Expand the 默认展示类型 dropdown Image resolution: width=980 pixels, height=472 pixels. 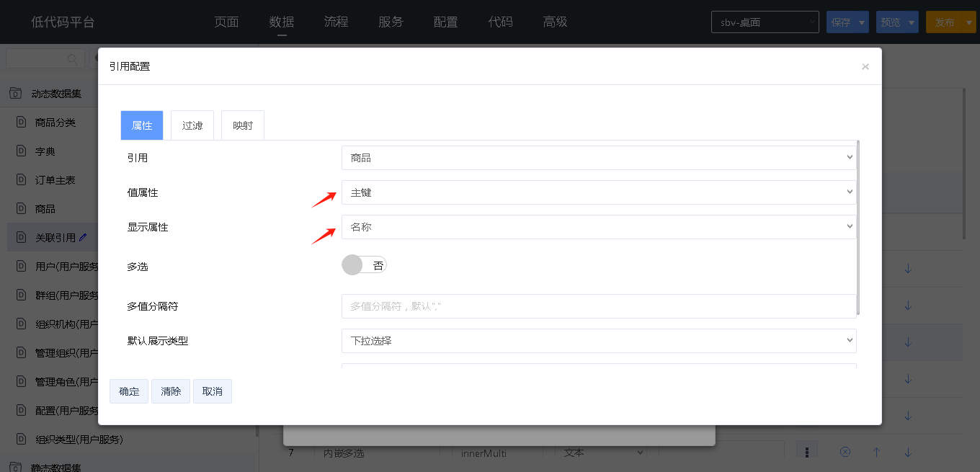(598, 341)
